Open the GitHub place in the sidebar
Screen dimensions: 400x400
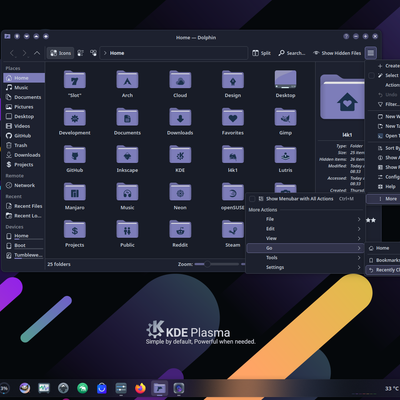pyautogui.click(x=24, y=136)
